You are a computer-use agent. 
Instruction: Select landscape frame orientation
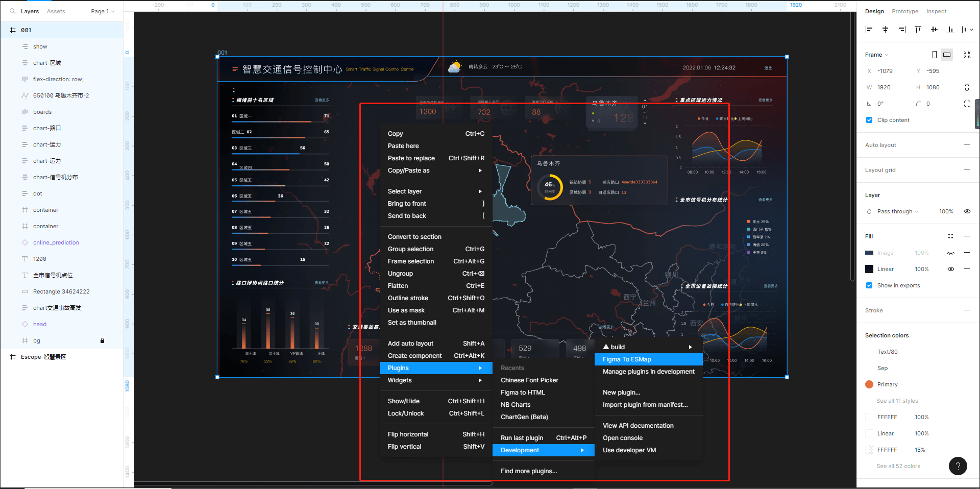(947, 55)
